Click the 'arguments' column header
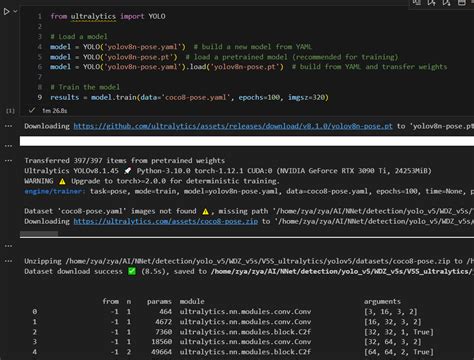Image resolution: width=474 pixels, height=360 pixels. click(382, 302)
